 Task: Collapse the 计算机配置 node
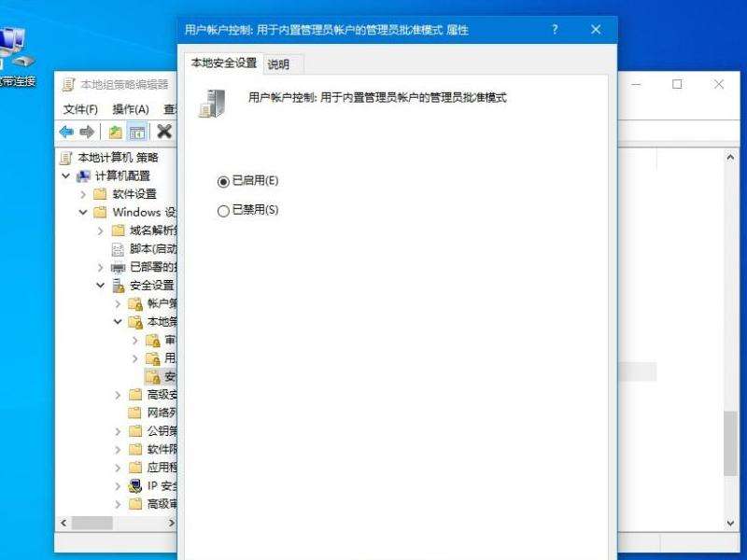(x=65, y=175)
